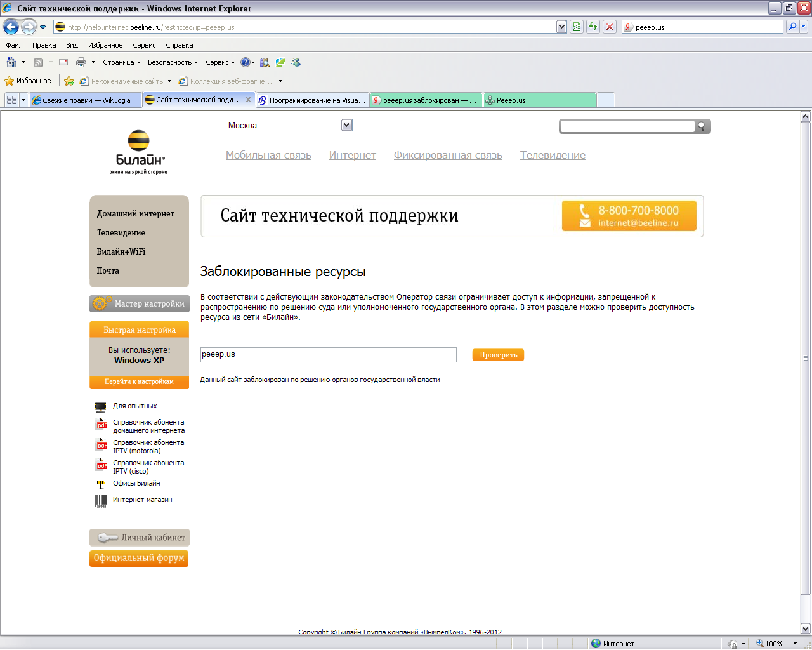Open the Интернет navigation link

(x=353, y=156)
